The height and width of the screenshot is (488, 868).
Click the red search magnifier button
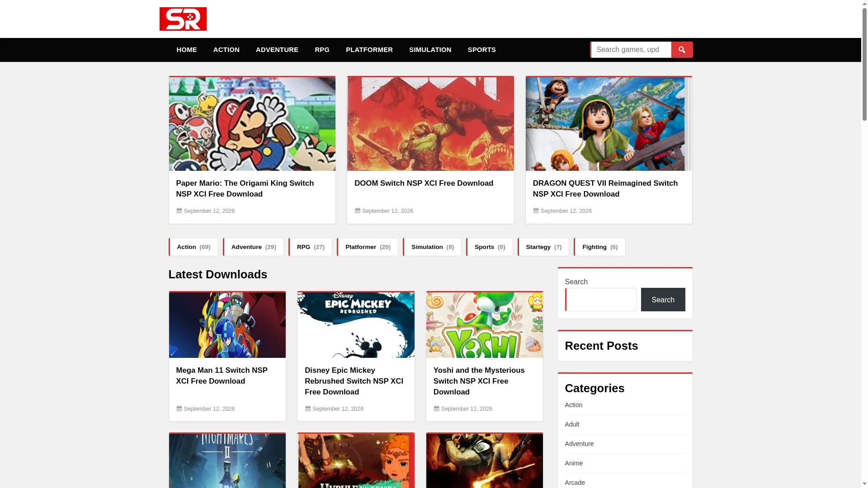coord(682,50)
